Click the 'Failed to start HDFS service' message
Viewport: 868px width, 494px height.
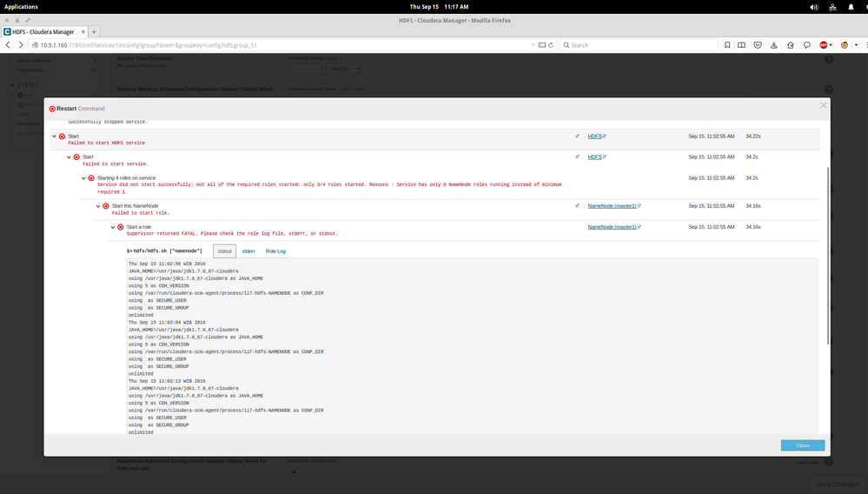pyautogui.click(x=107, y=143)
